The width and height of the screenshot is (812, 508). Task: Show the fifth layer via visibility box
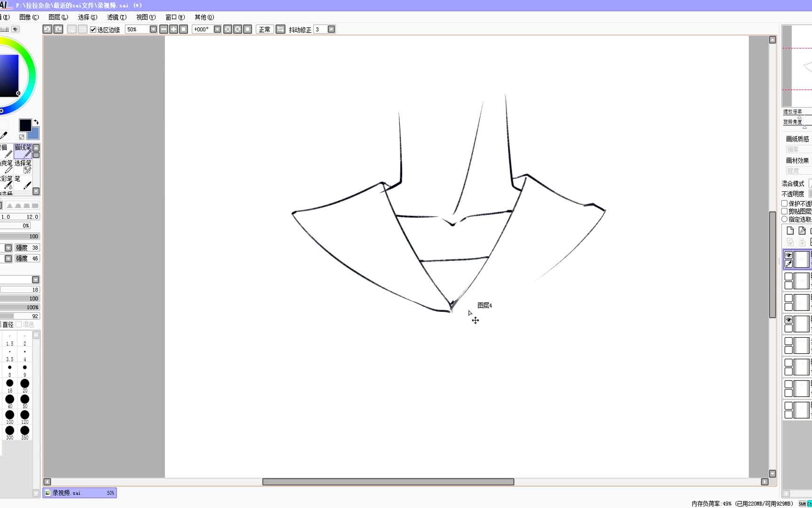tap(789, 341)
